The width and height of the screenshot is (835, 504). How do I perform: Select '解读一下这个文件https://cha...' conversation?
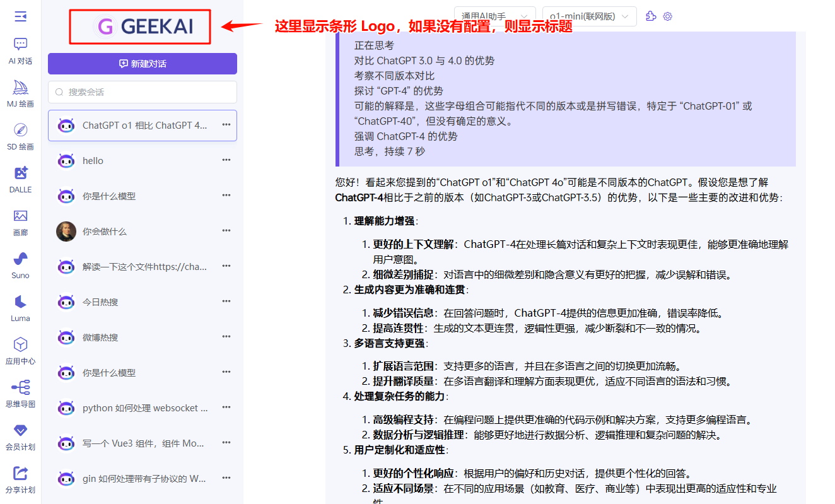143,267
